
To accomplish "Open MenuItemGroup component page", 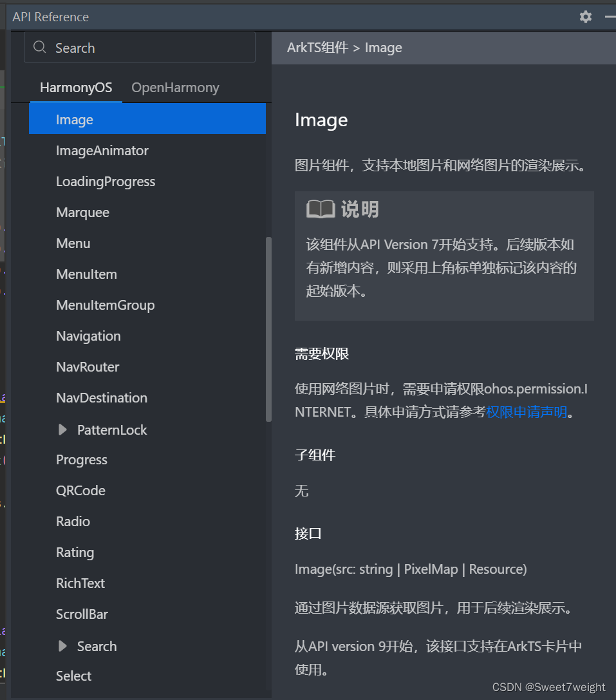I will coord(106,305).
